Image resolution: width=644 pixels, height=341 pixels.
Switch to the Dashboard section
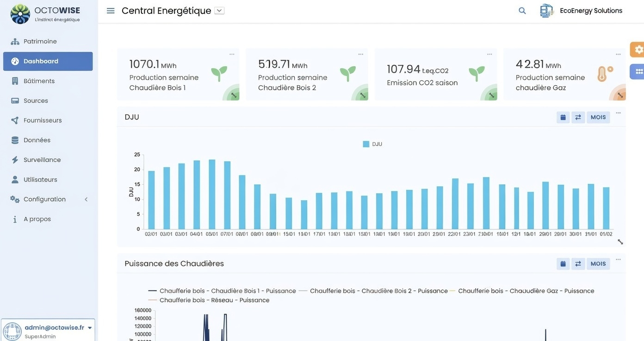click(x=41, y=61)
